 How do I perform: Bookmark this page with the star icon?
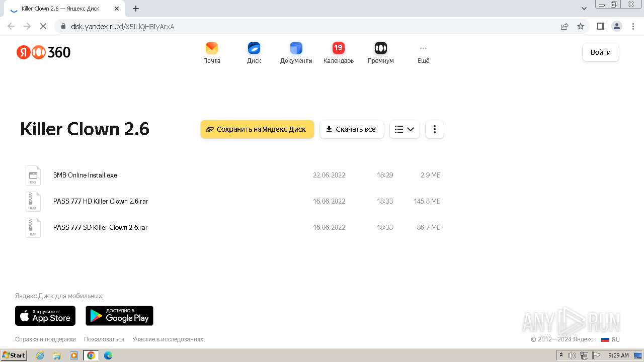point(581,26)
